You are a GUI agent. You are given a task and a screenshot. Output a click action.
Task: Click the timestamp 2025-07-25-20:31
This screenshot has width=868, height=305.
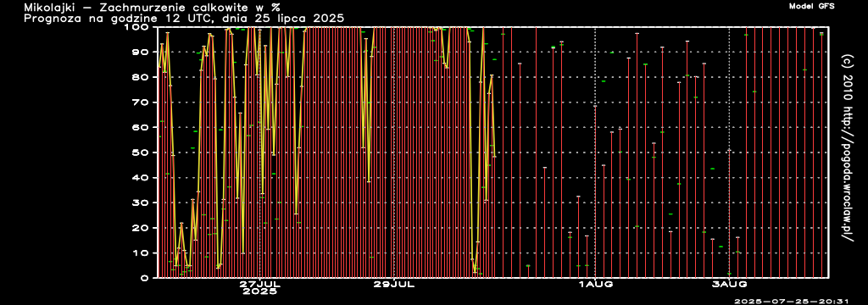tap(792, 301)
